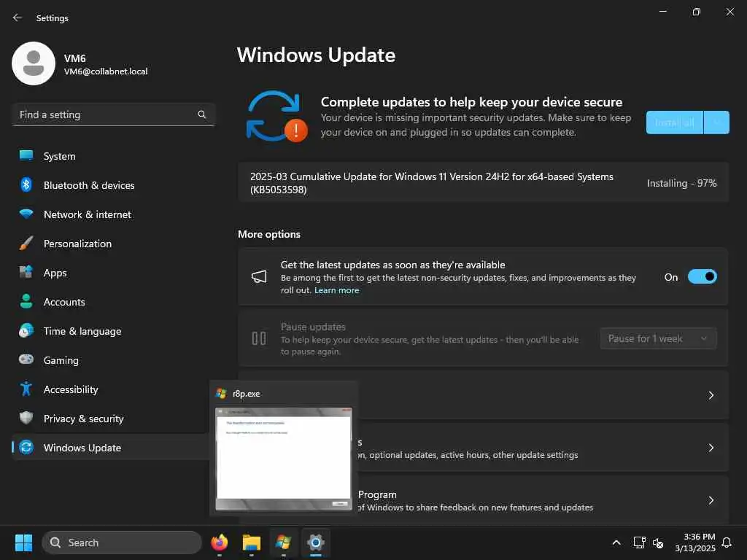Image resolution: width=747 pixels, height=560 pixels.
Task: Click the muted volume tray icon
Action: click(x=658, y=542)
